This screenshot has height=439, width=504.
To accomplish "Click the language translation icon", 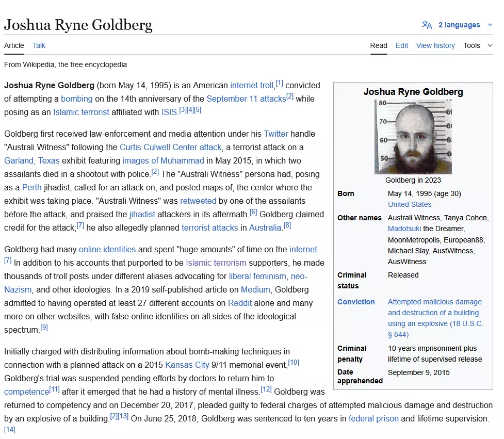I will 427,25.
